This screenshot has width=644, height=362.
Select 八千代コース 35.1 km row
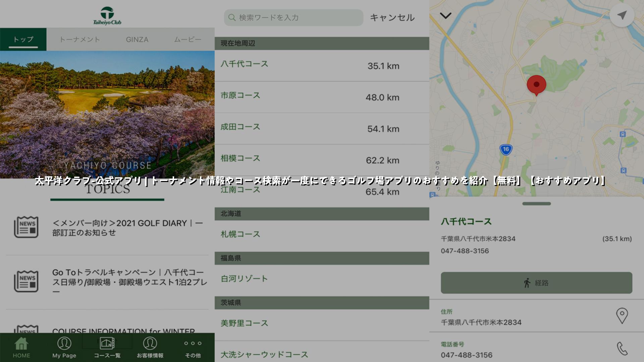coord(322,66)
